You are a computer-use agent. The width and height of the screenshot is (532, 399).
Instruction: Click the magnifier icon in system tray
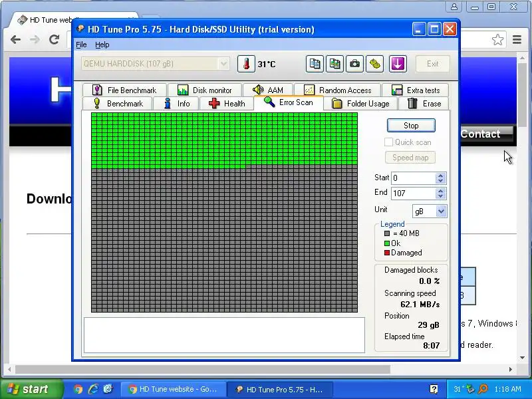(x=483, y=389)
